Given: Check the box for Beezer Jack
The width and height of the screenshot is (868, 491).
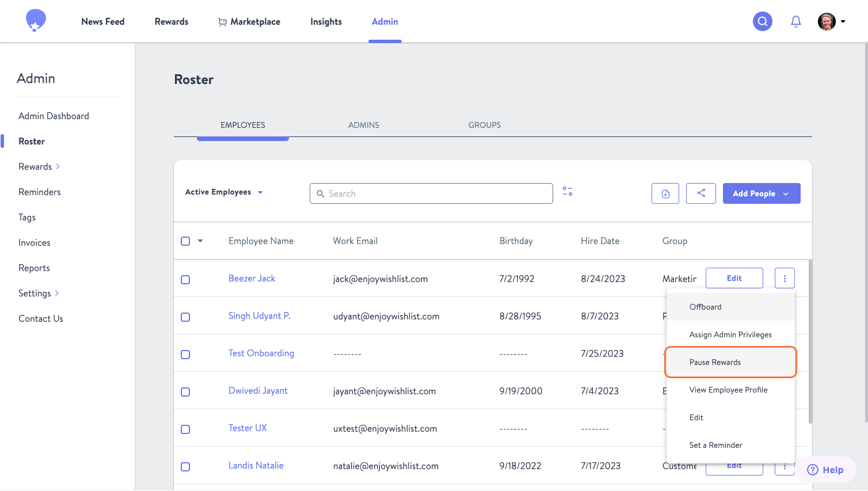Looking at the screenshot, I should coord(185,280).
